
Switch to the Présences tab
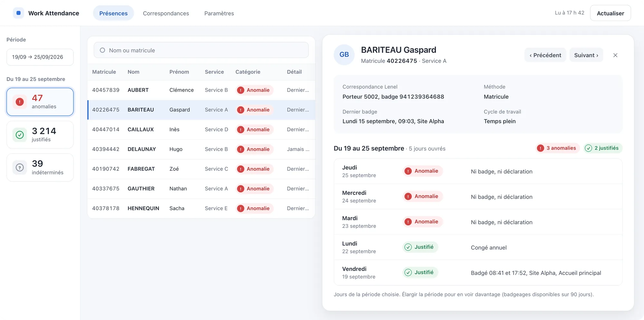coord(113,13)
